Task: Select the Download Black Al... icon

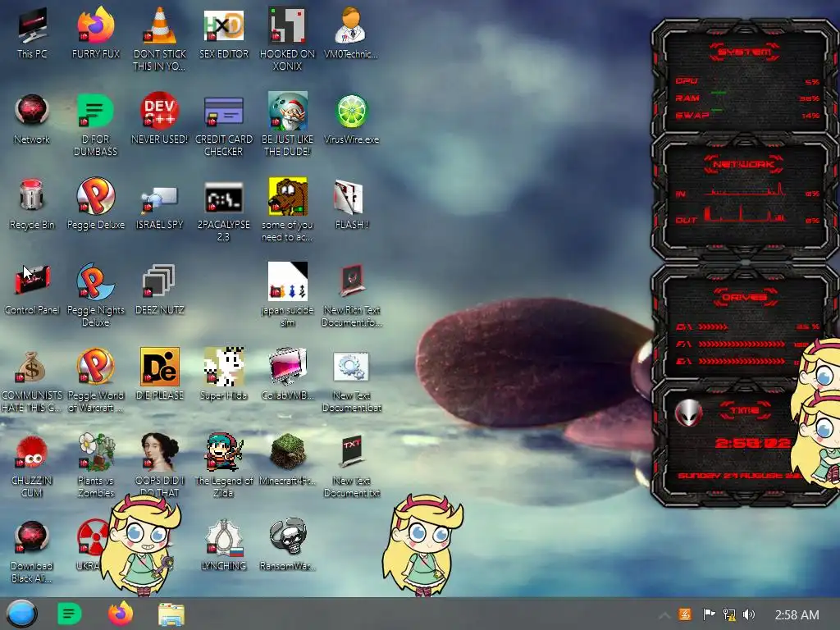Action: click(32, 552)
